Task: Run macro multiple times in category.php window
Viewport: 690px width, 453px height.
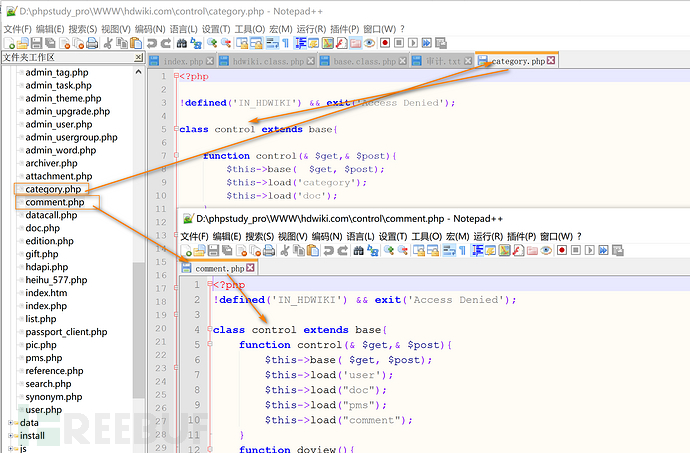Action: [x=426, y=43]
